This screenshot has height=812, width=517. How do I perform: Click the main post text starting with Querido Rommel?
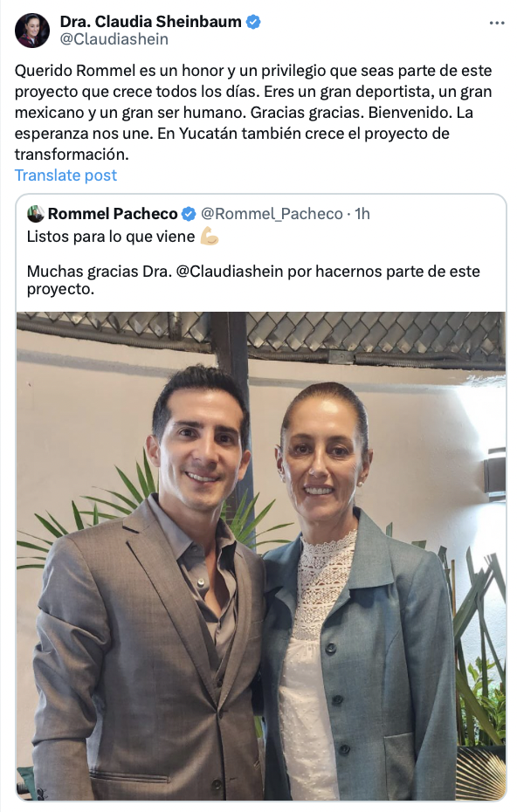pos(253,113)
